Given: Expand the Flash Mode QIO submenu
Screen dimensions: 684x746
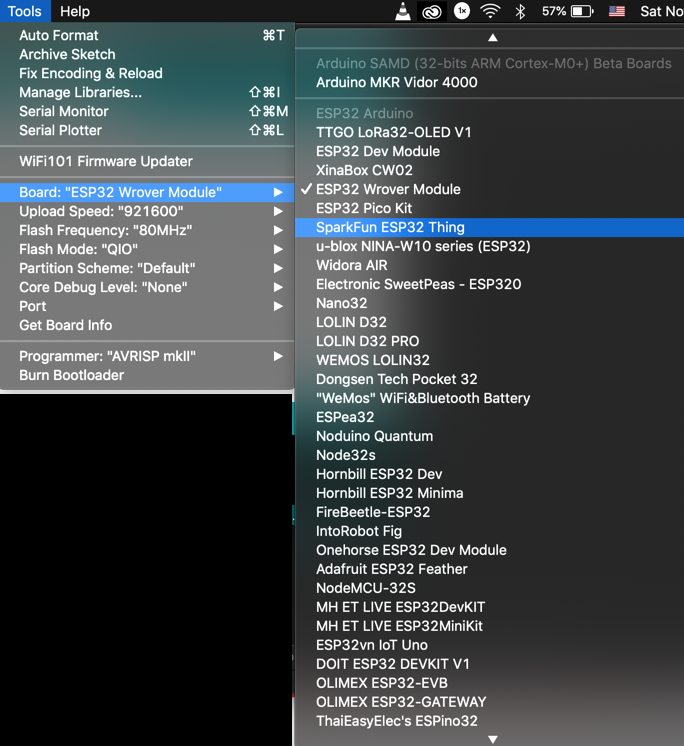Looking at the screenshot, I should (147, 249).
